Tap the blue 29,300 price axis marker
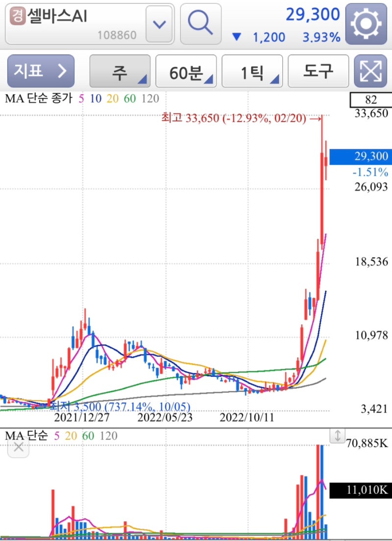This screenshot has height=541, width=392. click(x=360, y=156)
